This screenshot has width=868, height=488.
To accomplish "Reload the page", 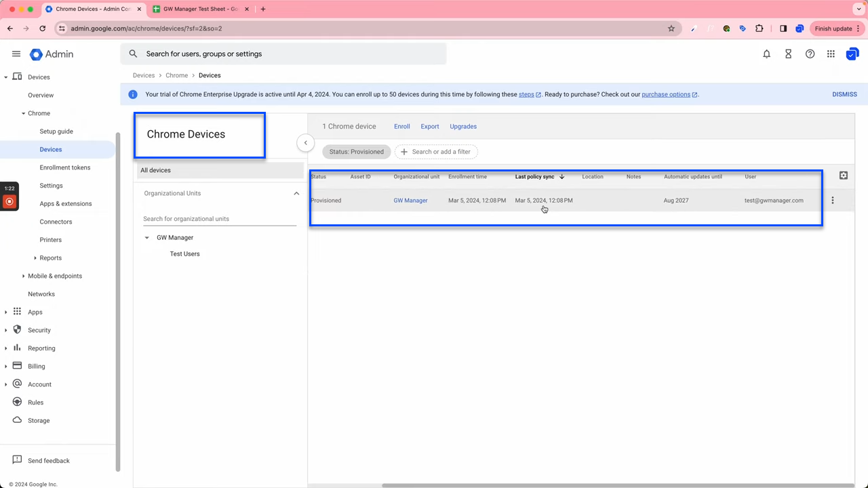I will [42, 28].
